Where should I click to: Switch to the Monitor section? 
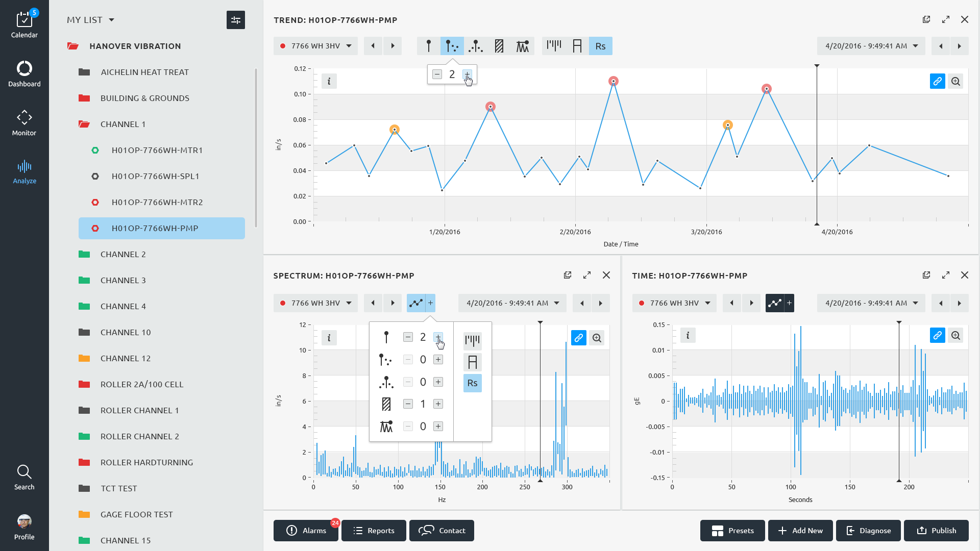(x=24, y=123)
